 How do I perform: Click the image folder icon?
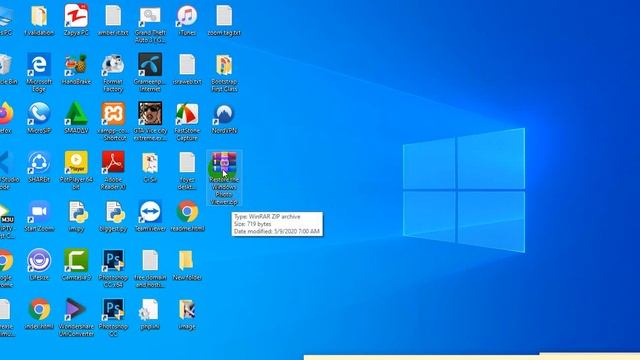187,309
